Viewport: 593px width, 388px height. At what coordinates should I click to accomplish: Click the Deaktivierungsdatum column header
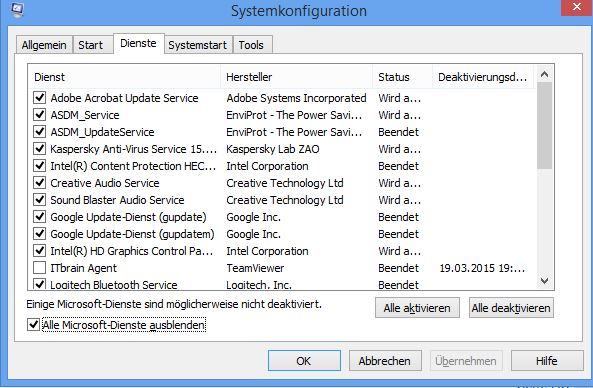point(483,77)
